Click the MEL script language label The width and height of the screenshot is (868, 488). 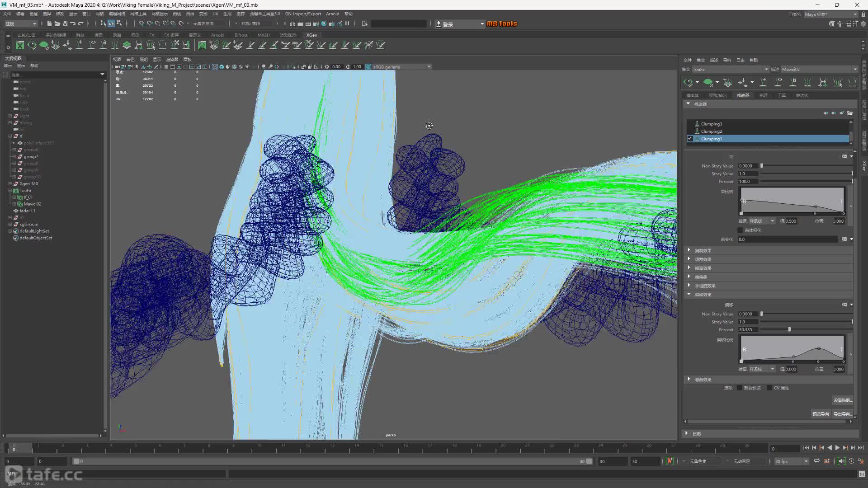pyautogui.click(x=11, y=474)
